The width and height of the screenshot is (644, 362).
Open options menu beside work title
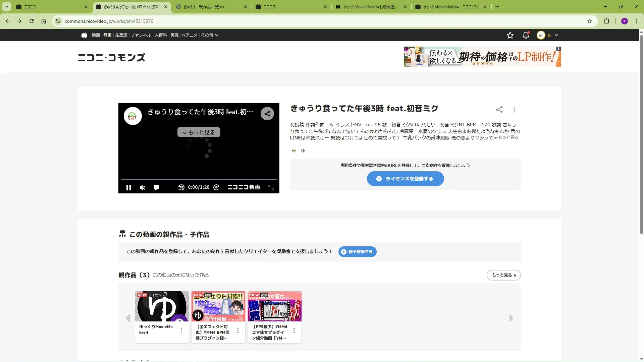tap(514, 110)
